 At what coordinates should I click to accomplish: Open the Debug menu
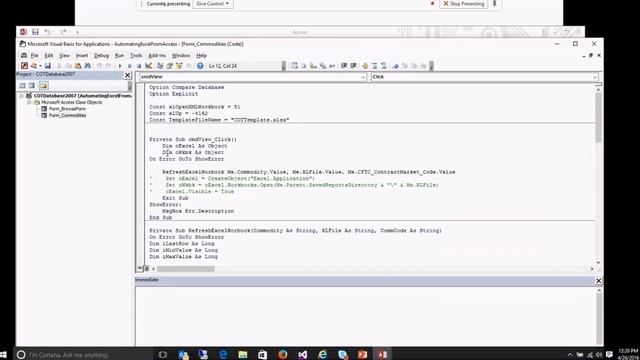tap(101, 56)
